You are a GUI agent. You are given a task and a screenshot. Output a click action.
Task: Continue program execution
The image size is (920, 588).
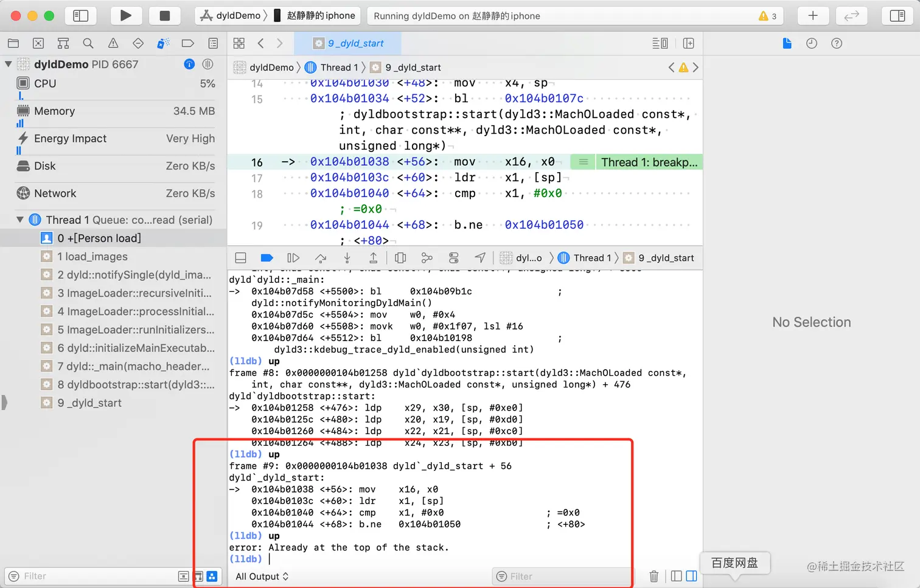coord(293,258)
